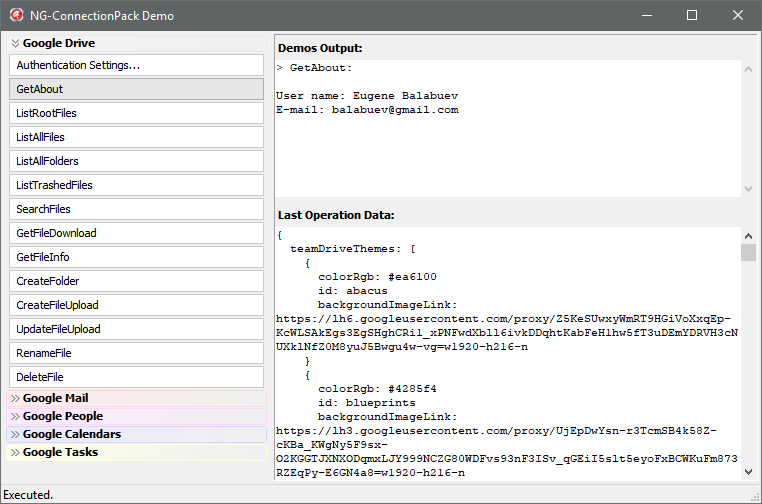This screenshot has height=504, width=762.
Task: Open Authentication Settings...
Action: (x=137, y=65)
